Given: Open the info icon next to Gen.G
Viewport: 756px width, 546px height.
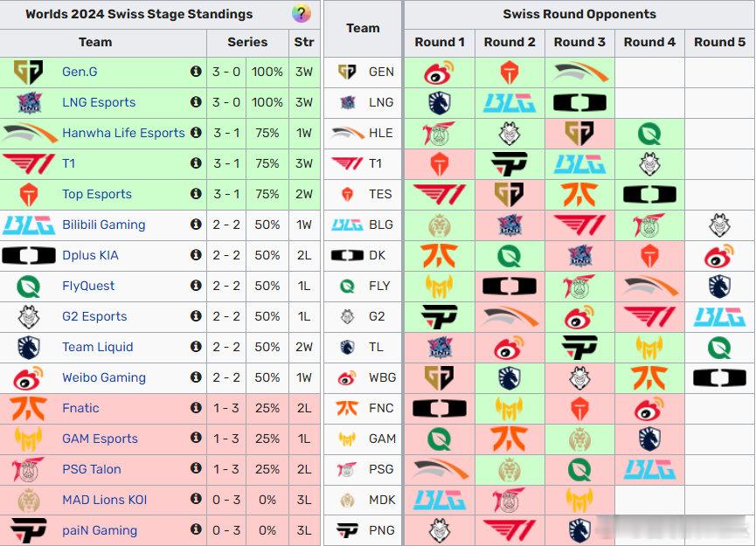Looking at the screenshot, I should pyautogui.click(x=196, y=72).
